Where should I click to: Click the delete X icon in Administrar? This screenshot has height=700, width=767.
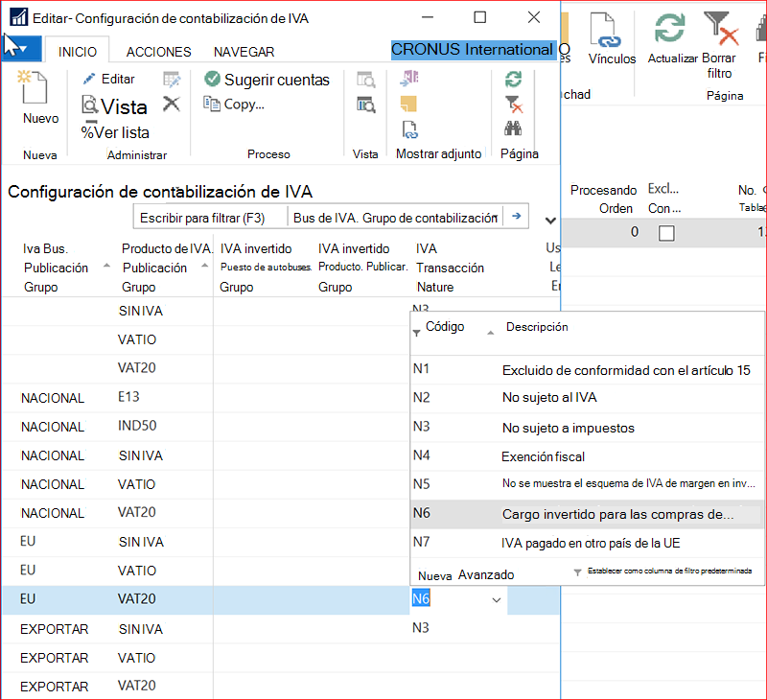pos(172,105)
